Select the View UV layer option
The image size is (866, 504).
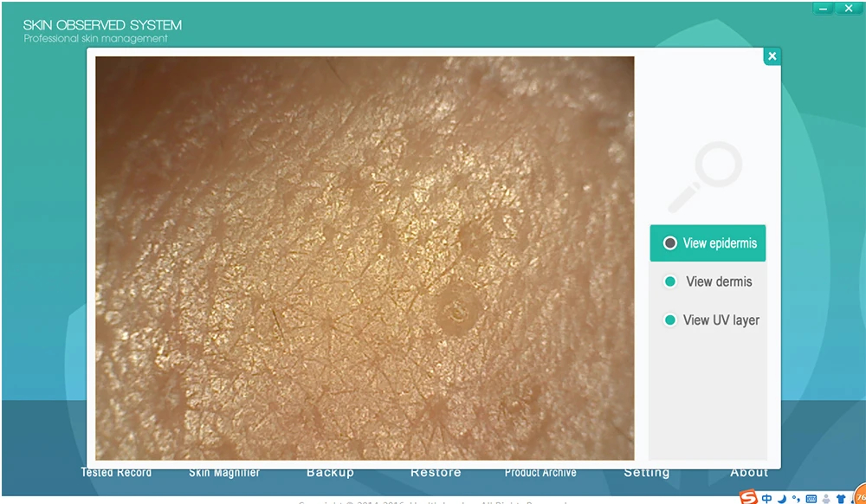pos(710,320)
